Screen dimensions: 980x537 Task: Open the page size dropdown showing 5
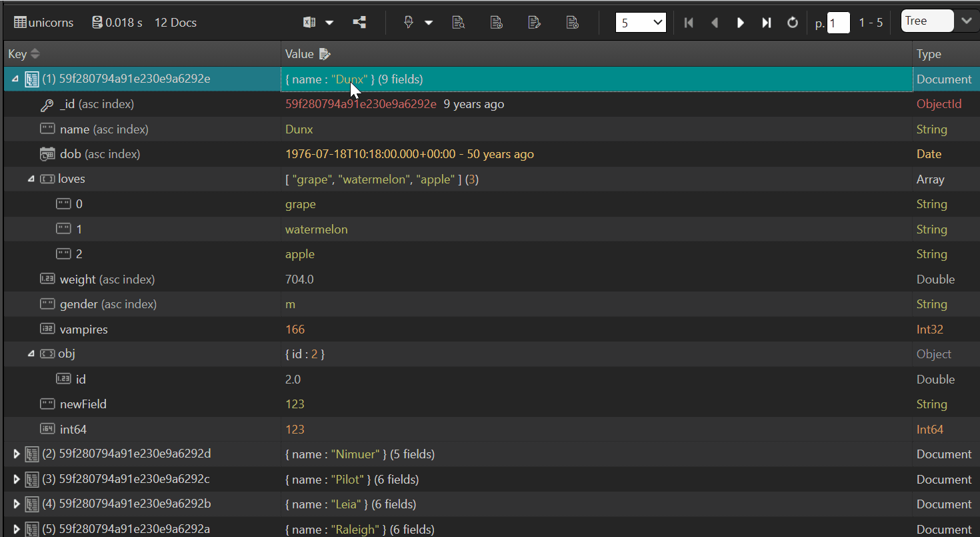pyautogui.click(x=641, y=23)
